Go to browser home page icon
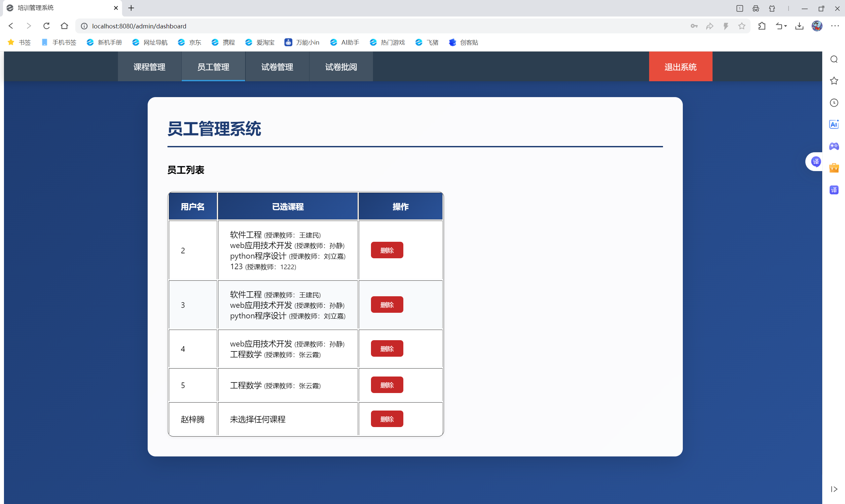Screen dimensions: 845x504 tap(64, 26)
